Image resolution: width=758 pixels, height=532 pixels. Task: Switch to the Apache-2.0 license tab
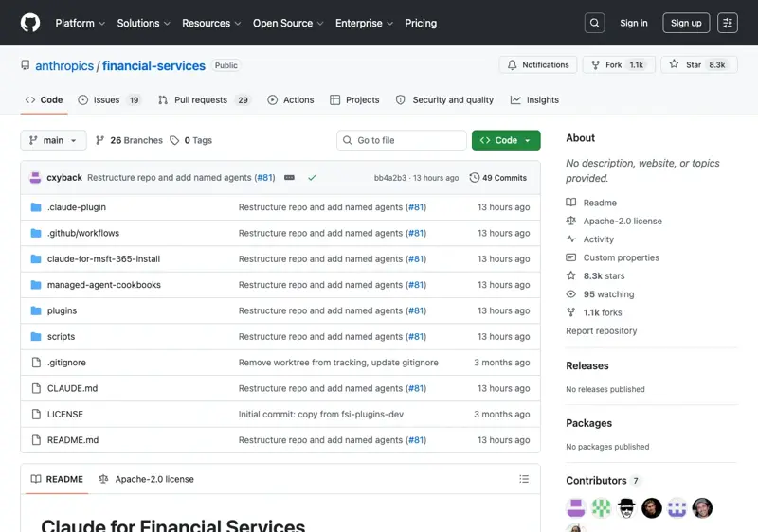tap(146, 479)
